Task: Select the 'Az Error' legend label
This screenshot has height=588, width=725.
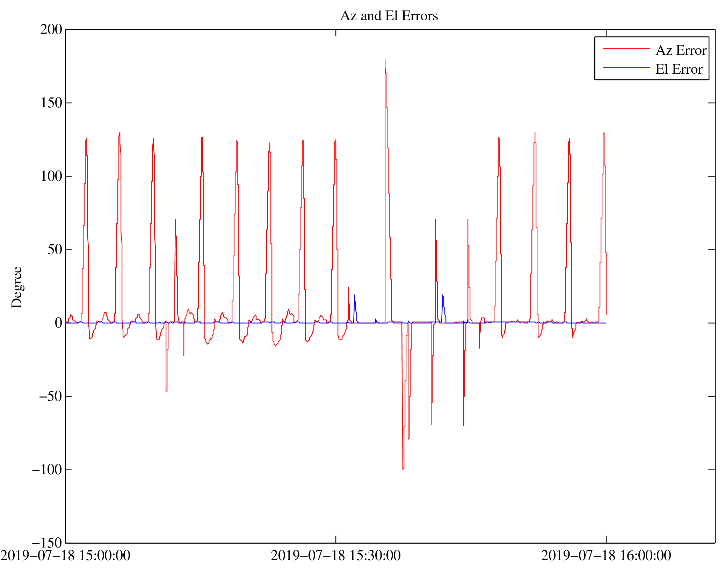Action: click(681, 51)
